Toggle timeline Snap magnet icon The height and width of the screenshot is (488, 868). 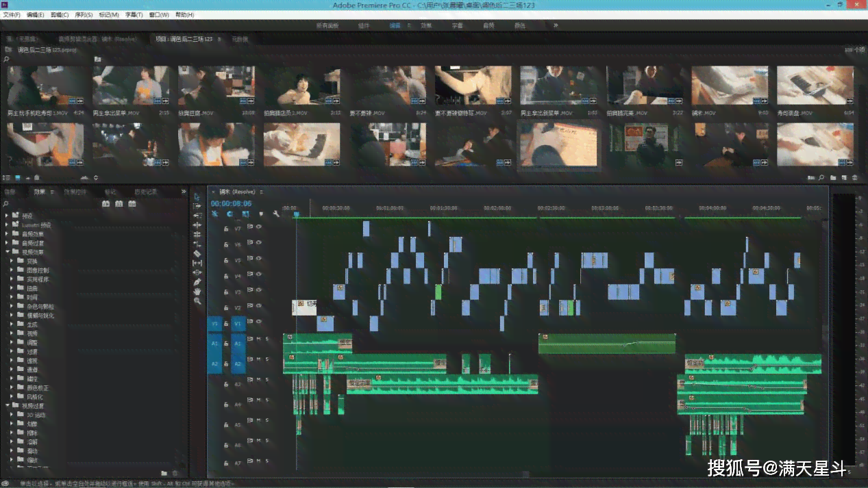230,214
